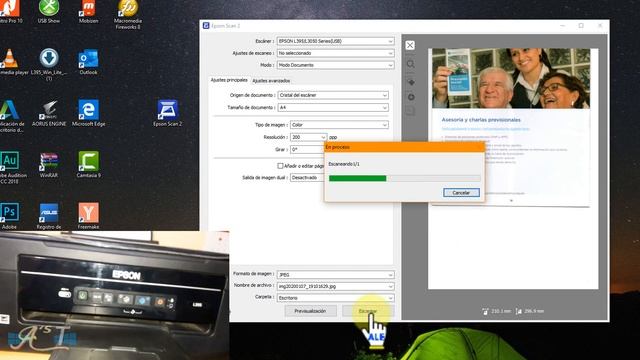This screenshot has width=640, height=360.
Task: Click the Previsualización button
Action: coord(310,311)
